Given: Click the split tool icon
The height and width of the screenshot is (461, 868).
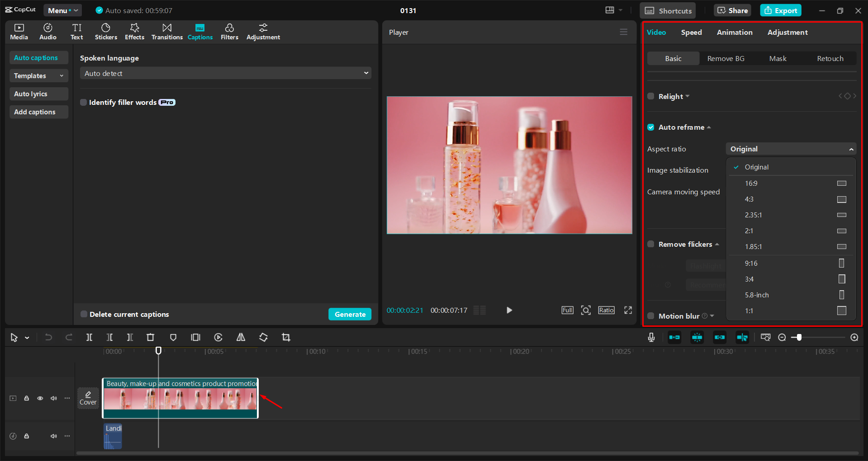Looking at the screenshot, I should point(89,337).
